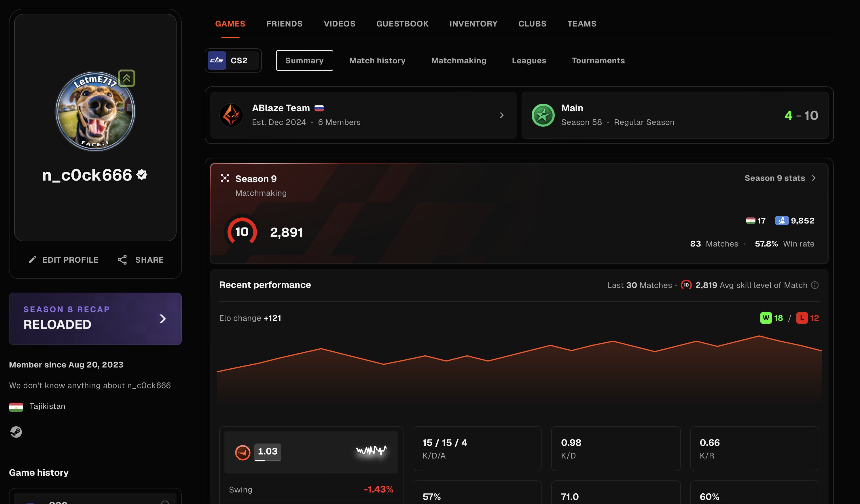This screenshot has width=860, height=504.
Task: Switch to the Friends tab
Action: (284, 24)
